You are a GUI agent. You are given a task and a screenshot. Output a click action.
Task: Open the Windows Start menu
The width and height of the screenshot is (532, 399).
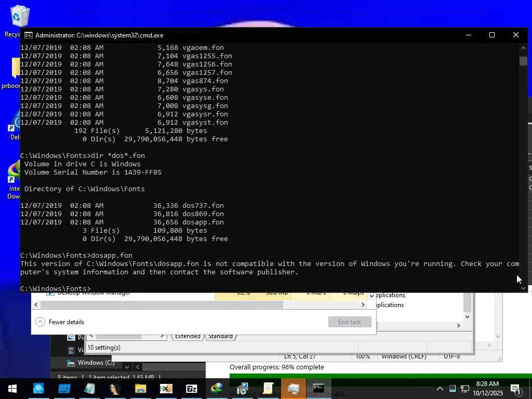pos(12,389)
